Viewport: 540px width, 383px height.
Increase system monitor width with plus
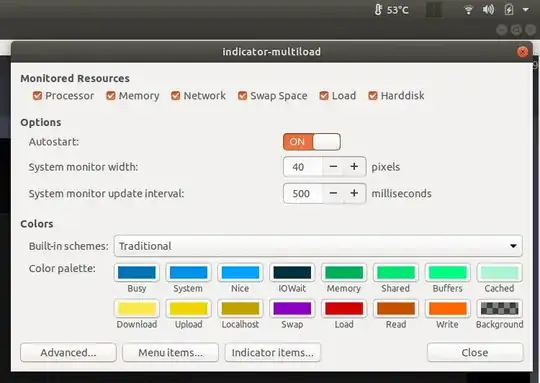point(354,167)
